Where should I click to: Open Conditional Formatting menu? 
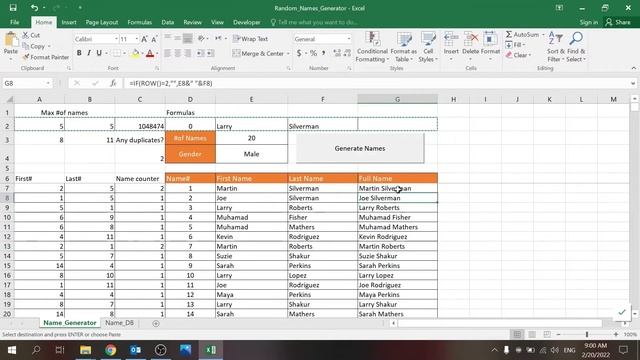[372, 47]
